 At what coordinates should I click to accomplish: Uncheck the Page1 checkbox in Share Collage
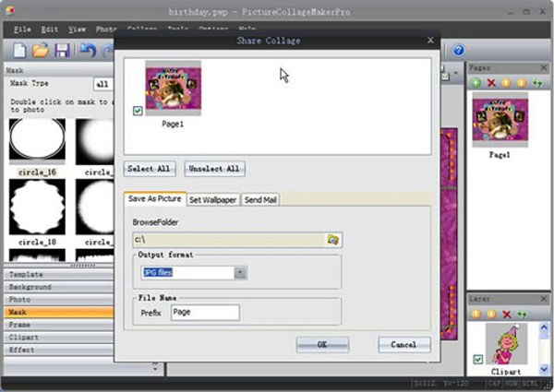138,111
